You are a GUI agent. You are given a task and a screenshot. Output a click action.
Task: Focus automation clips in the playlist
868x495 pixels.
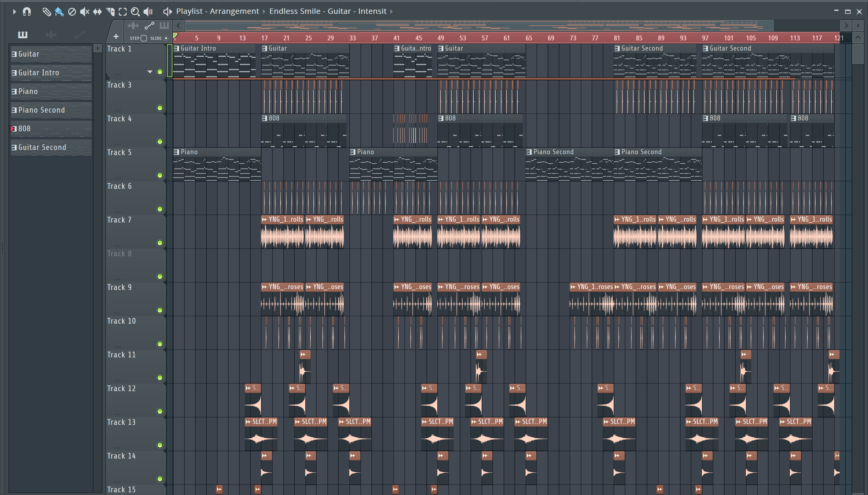point(149,26)
